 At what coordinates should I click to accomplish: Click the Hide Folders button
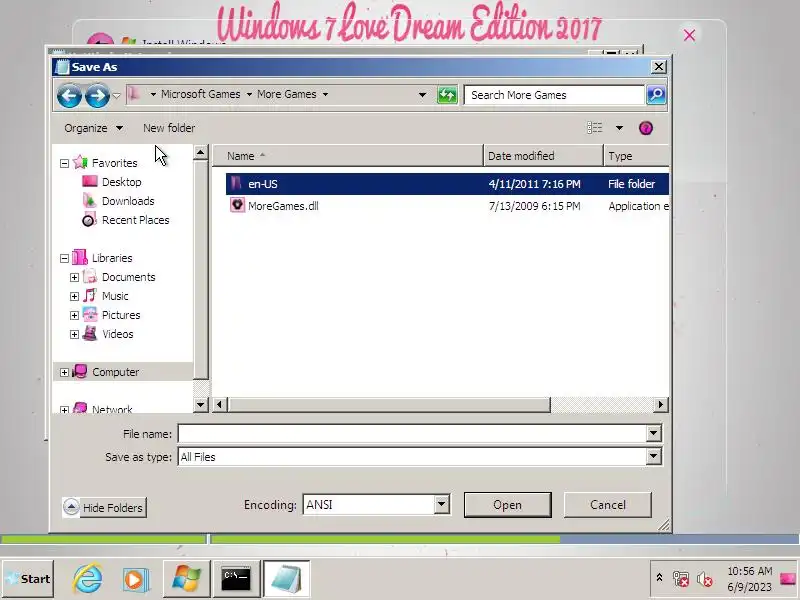coord(104,508)
